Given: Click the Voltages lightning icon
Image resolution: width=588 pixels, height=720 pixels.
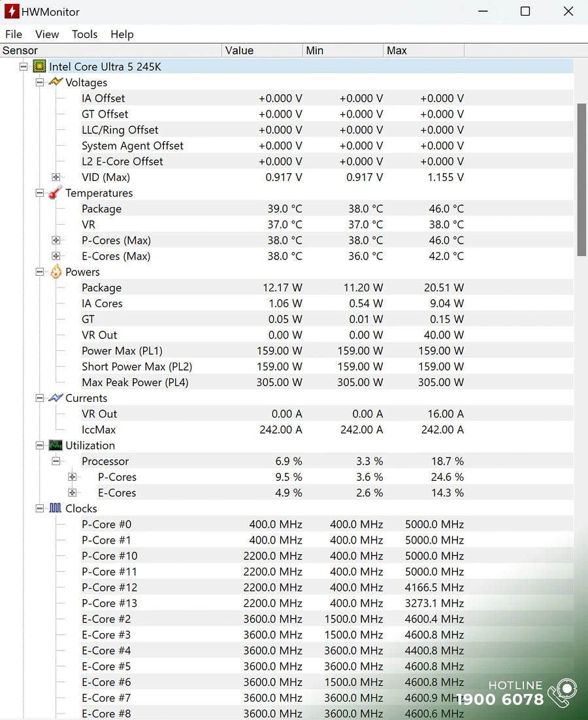Looking at the screenshot, I should [x=56, y=82].
